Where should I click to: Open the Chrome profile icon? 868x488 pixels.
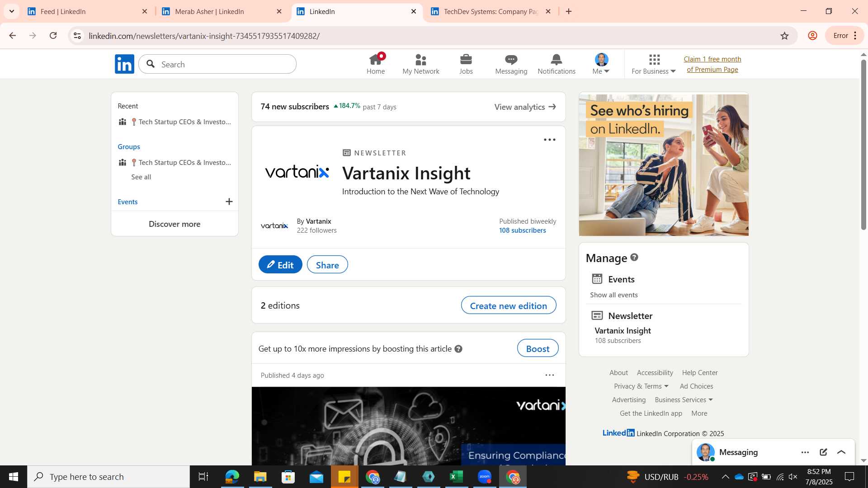[812, 36]
